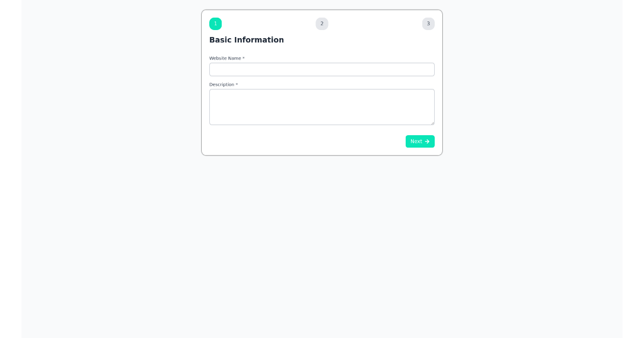This screenshot has height=338, width=644.
Task: Click the required asterisk next to Website Name
Action: point(244,58)
